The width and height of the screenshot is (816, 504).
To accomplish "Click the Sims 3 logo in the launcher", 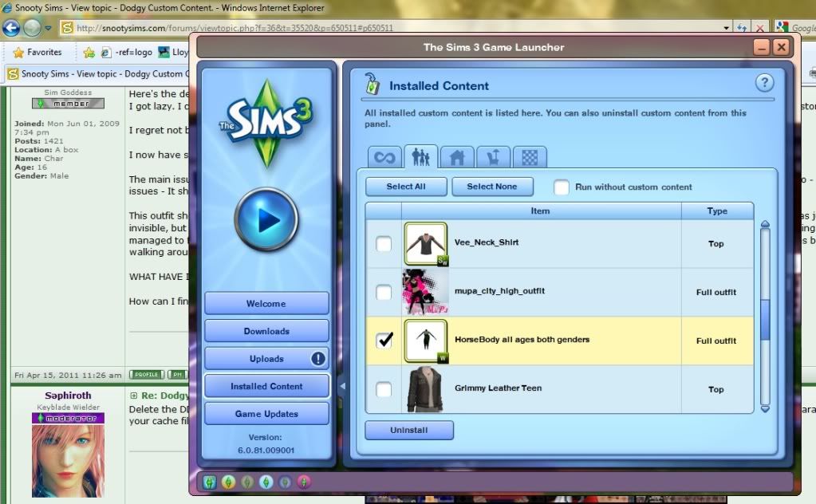I will click(266, 124).
